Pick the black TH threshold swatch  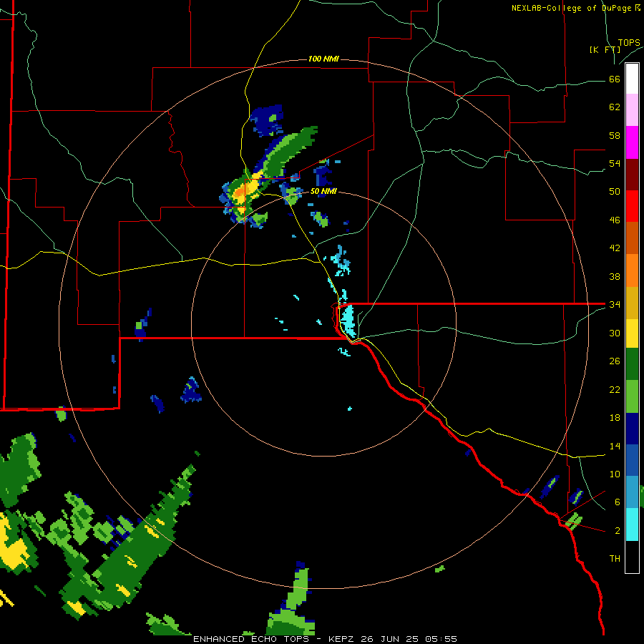[632, 557]
